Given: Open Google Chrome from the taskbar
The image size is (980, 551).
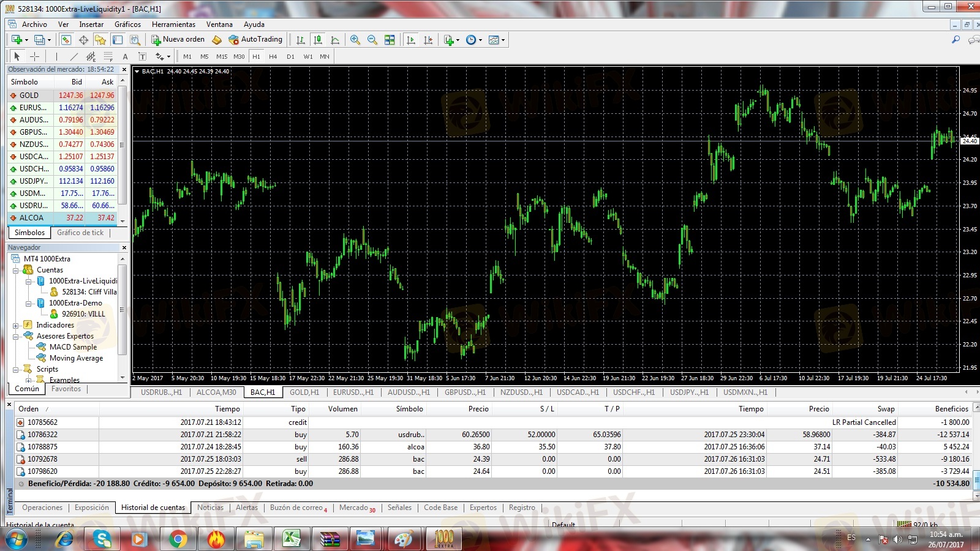Looking at the screenshot, I should 178,539.
